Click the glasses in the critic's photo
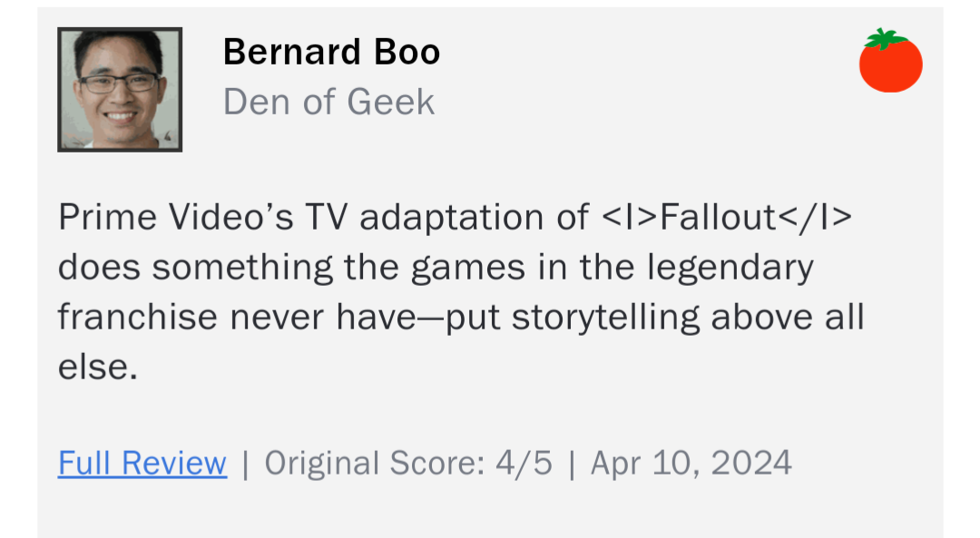980x538 pixels. (x=119, y=83)
